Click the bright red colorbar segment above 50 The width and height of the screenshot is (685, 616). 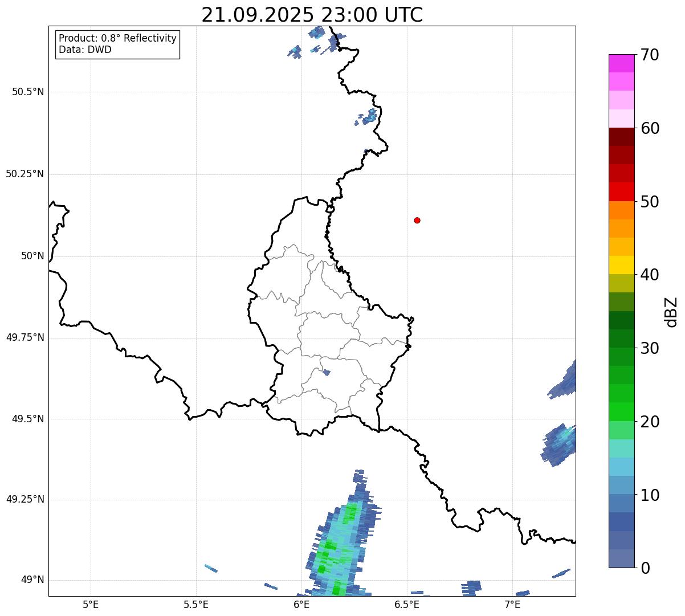(622, 191)
